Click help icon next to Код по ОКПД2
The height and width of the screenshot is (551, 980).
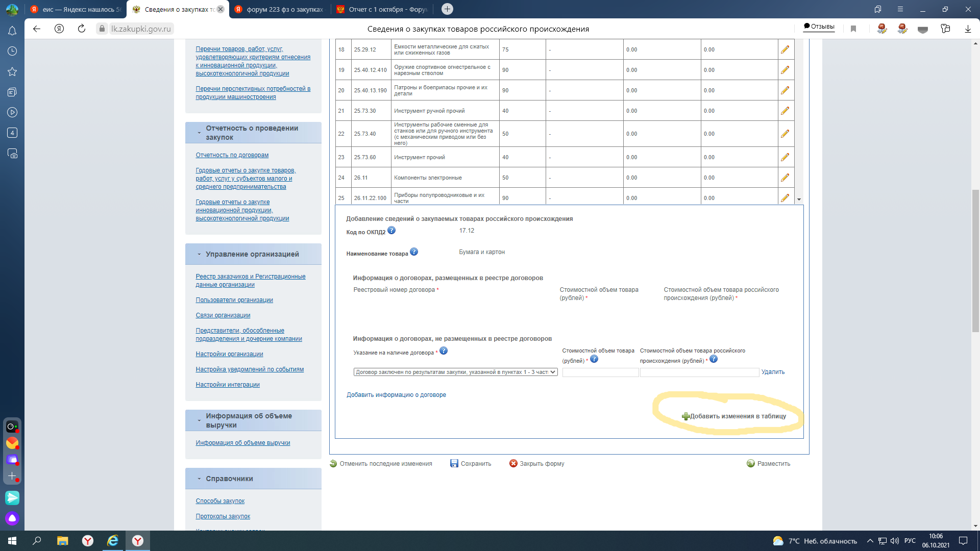point(391,231)
